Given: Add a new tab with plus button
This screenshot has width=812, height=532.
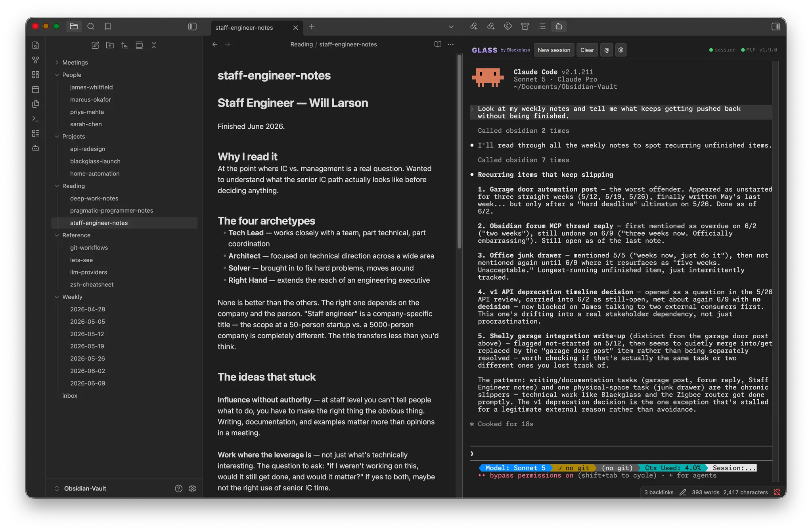Looking at the screenshot, I should pos(312,27).
